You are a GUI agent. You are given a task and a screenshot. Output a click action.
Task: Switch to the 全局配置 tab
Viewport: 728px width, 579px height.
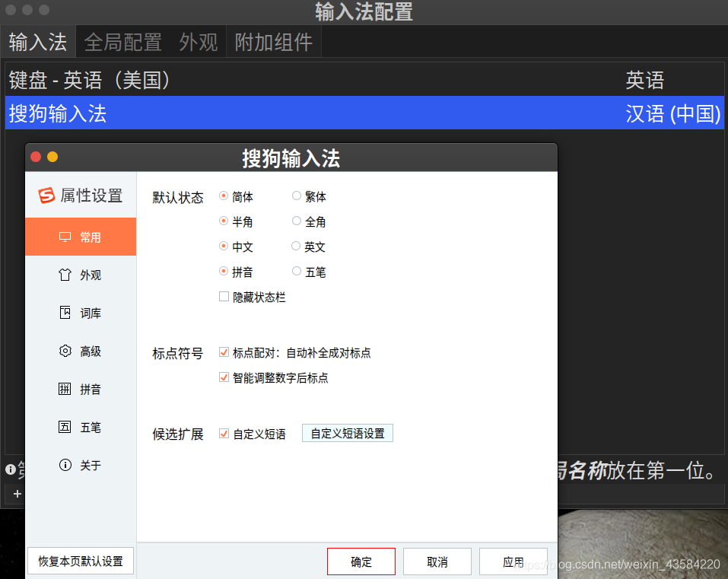point(123,43)
